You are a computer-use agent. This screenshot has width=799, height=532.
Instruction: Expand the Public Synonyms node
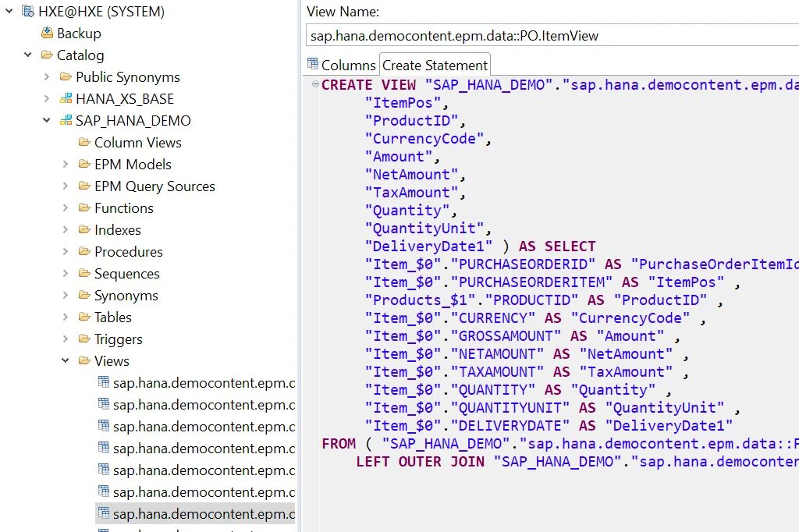pyautogui.click(x=47, y=77)
